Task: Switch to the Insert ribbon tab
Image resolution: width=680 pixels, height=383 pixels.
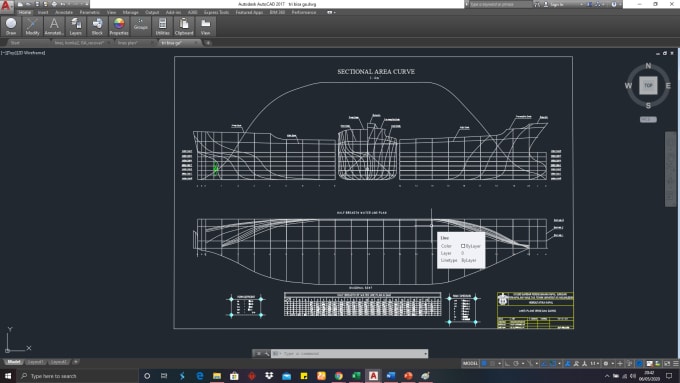Action: tap(43, 13)
